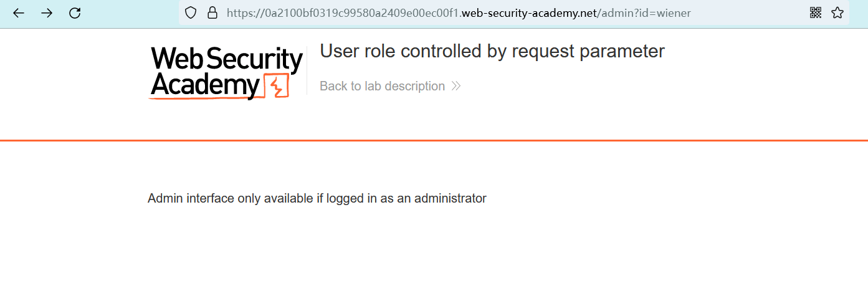Click the Web Security Academy logo
The height and width of the screenshot is (283, 868).
(226, 72)
